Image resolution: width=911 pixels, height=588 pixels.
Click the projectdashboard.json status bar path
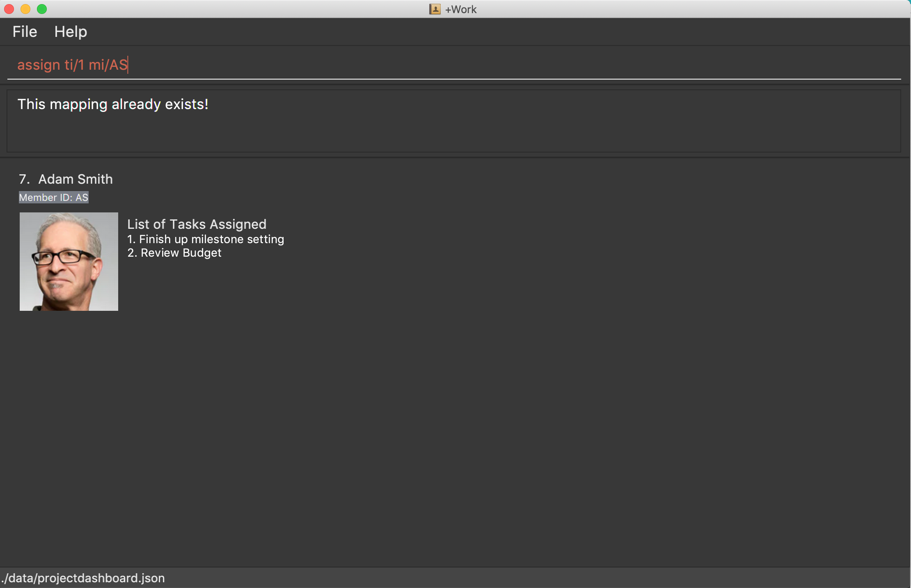point(83,578)
